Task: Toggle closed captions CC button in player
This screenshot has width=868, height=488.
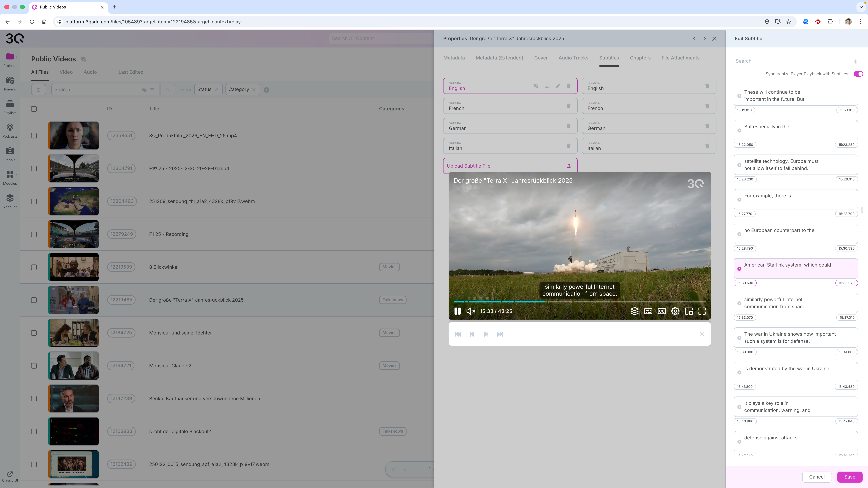Action: click(662, 311)
